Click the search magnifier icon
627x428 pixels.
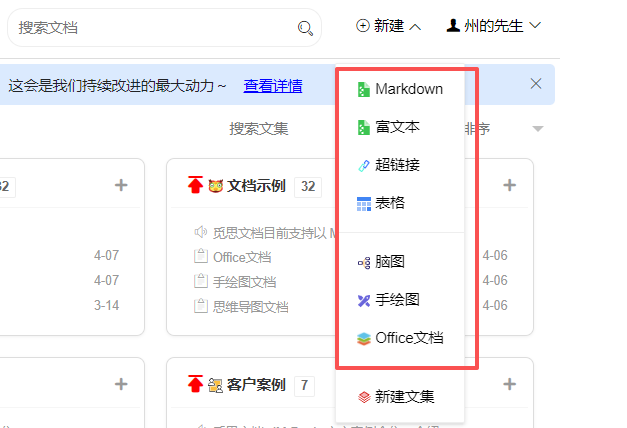305,28
